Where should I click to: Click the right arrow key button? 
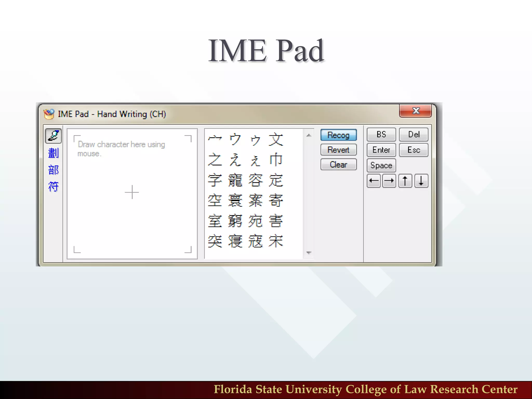click(x=389, y=181)
